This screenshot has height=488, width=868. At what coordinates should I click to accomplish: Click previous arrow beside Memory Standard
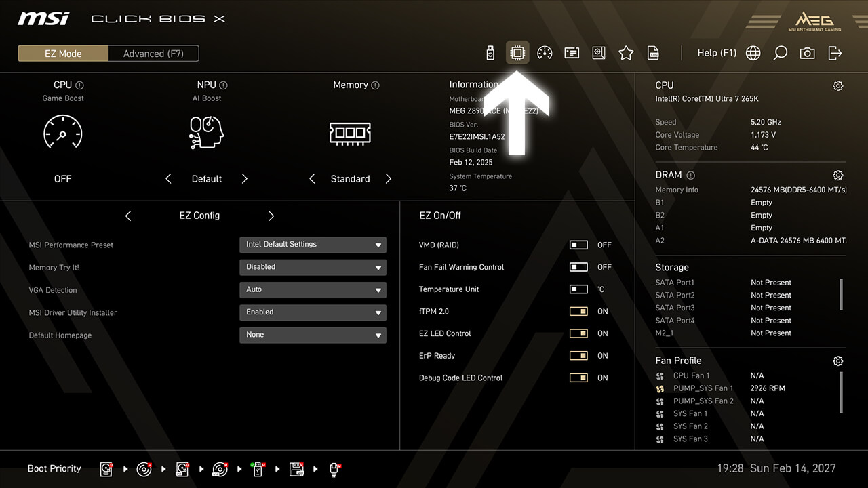(x=312, y=179)
